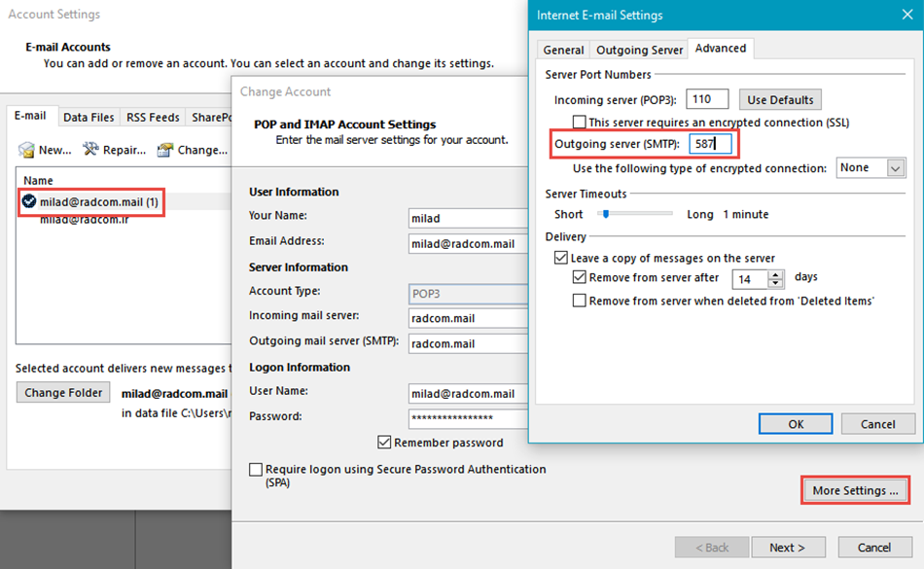This screenshot has width=924, height=569.
Task: Increase the days value with spinner arrow
Action: [775, 274]
